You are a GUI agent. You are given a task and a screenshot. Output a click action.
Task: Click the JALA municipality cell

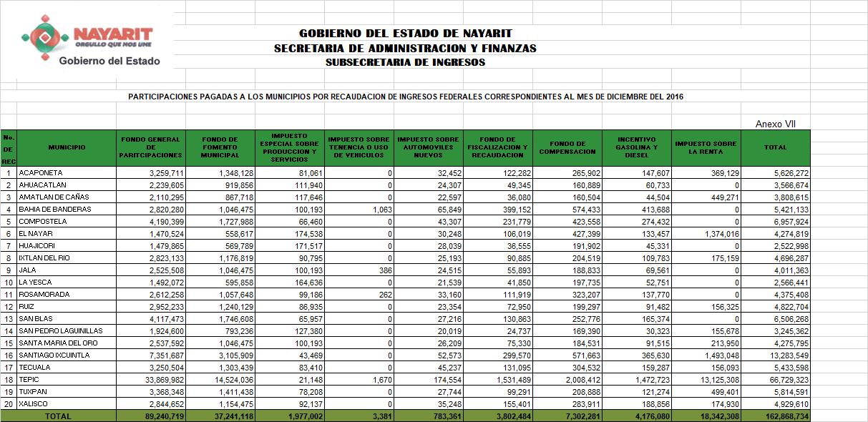pos(67,270)
